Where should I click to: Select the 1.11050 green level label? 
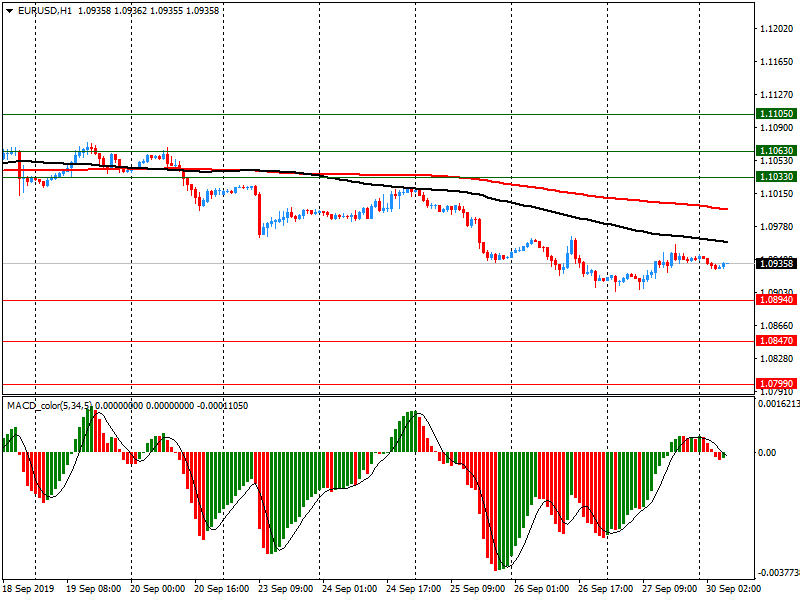(776, 114)
